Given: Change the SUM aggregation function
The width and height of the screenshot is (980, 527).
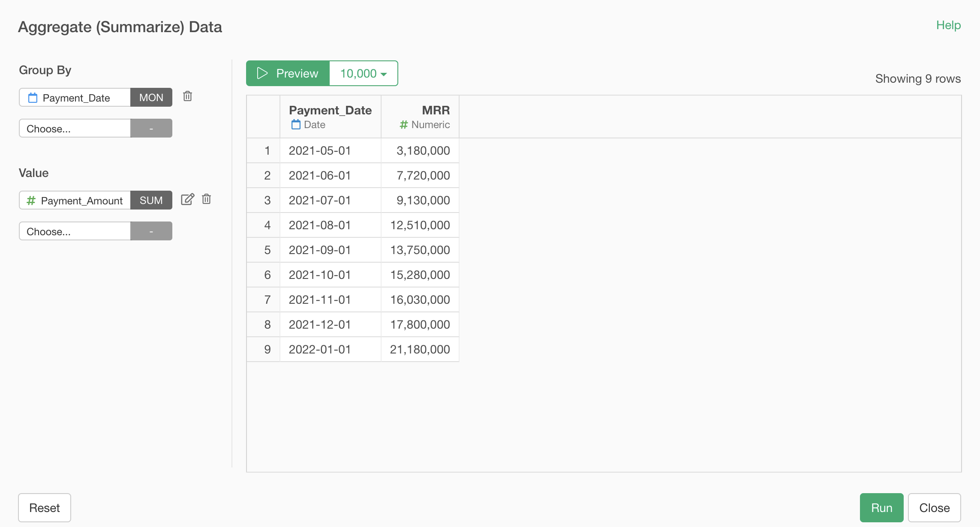Looking at the screenshot, I should (151, 200).
